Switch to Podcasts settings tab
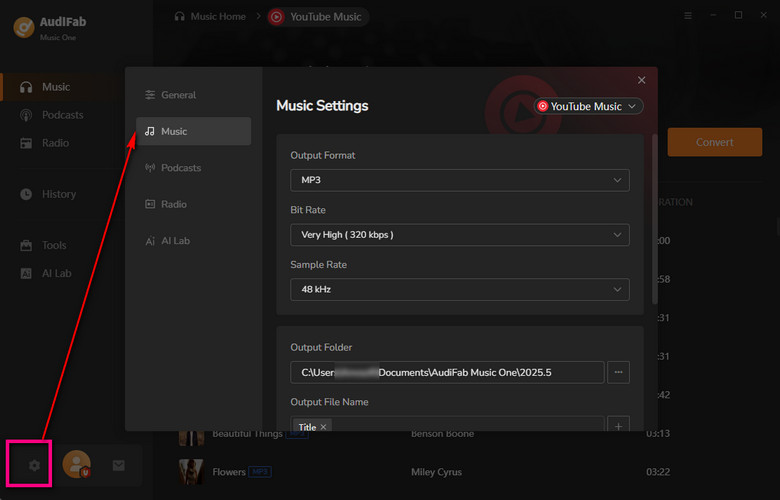The width and height of the screenshot is (780, 500). (194, 168)
